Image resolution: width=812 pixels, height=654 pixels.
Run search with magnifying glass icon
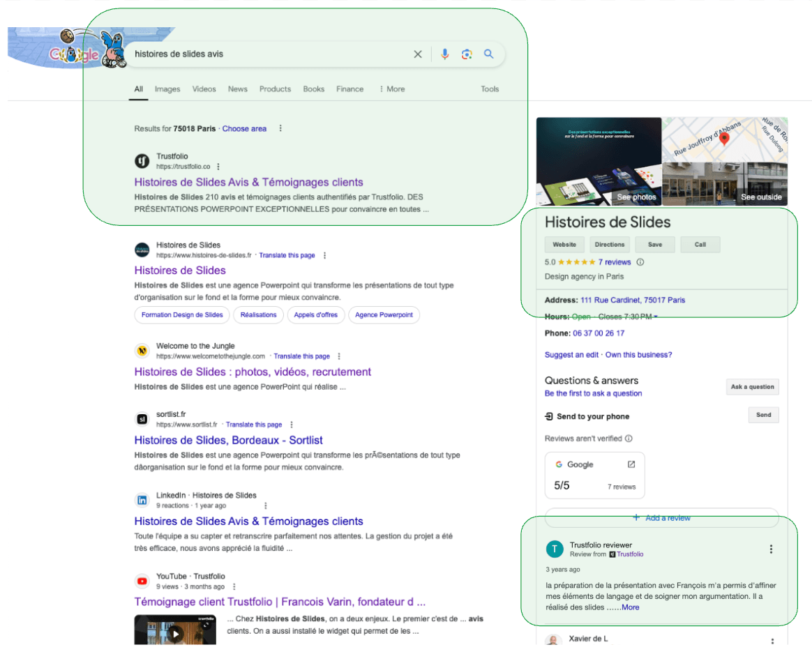click(488, 54)
